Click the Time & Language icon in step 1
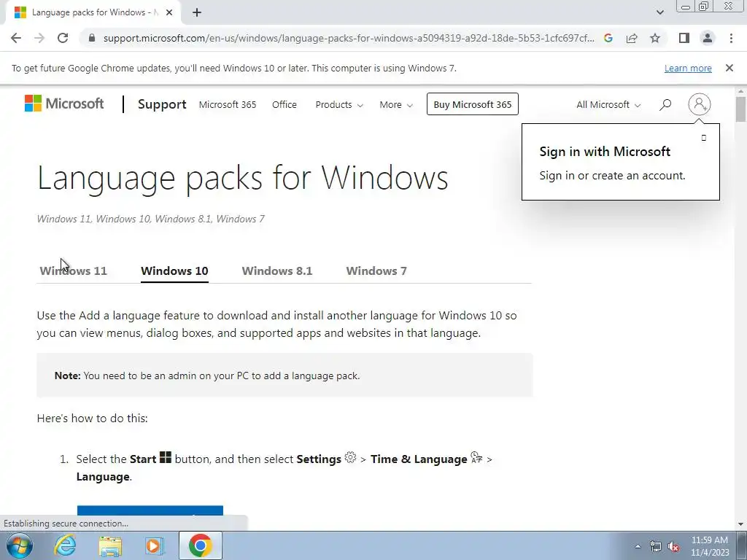 [476, 457]
